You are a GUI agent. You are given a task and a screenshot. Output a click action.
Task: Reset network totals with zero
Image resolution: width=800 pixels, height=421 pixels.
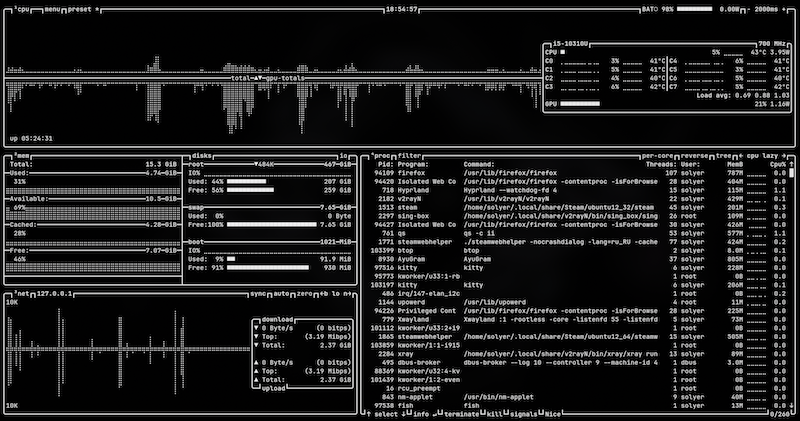[x=303, y=295]
